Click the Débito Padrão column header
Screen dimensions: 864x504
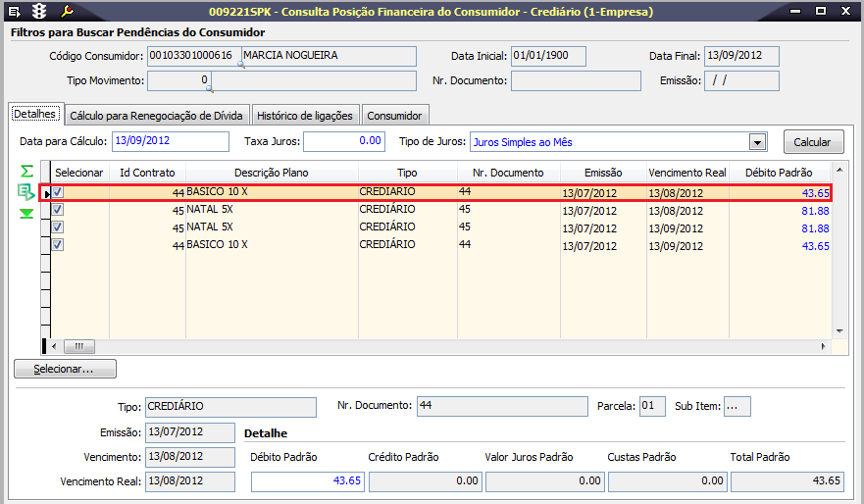coord(779,173)
